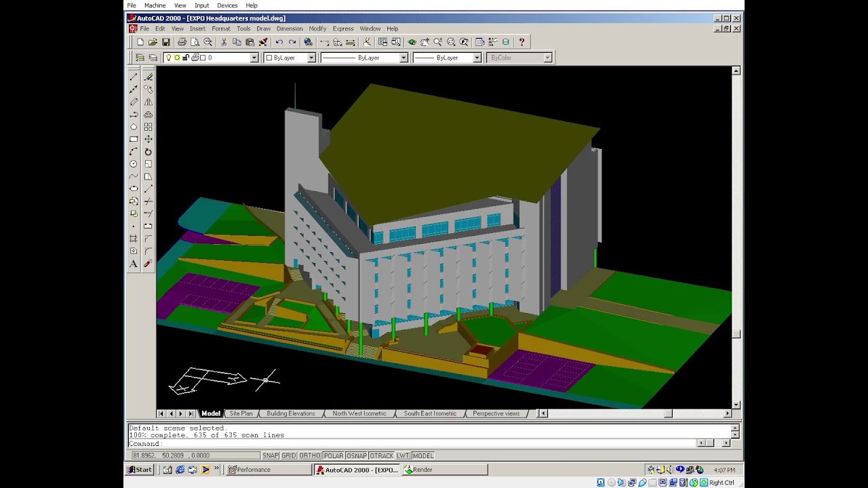868x488 pixels.
Task: Select the Arc draw tool
Action: tap(134, 152)
